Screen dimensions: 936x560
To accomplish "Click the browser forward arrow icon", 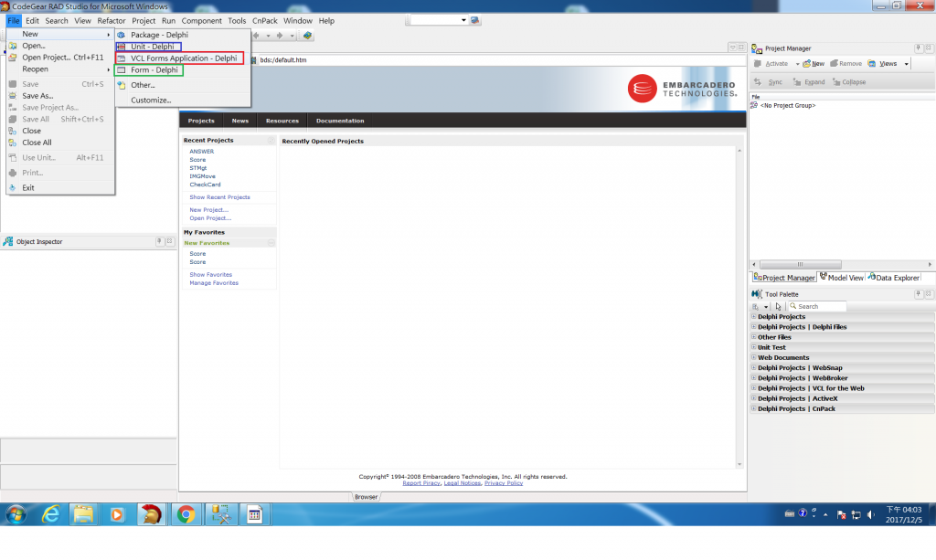I will pos(280,36).
